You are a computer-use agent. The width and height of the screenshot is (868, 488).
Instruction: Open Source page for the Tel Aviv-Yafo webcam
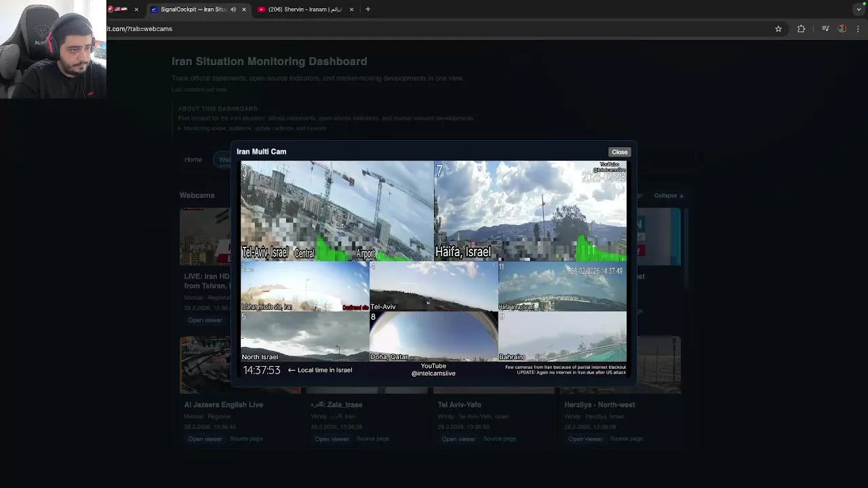tap(500, 439)
